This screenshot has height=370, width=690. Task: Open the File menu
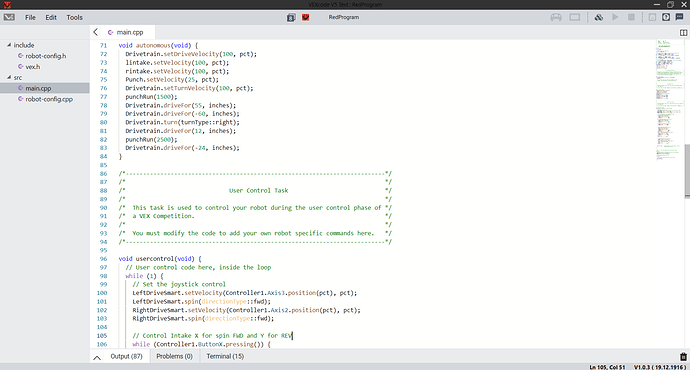(x=30, y=17)
